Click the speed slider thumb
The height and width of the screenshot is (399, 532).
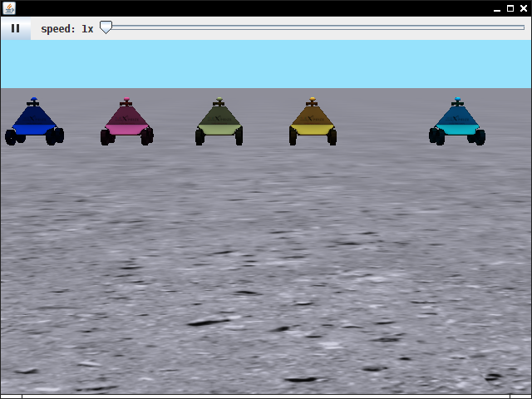pos(106,28)
